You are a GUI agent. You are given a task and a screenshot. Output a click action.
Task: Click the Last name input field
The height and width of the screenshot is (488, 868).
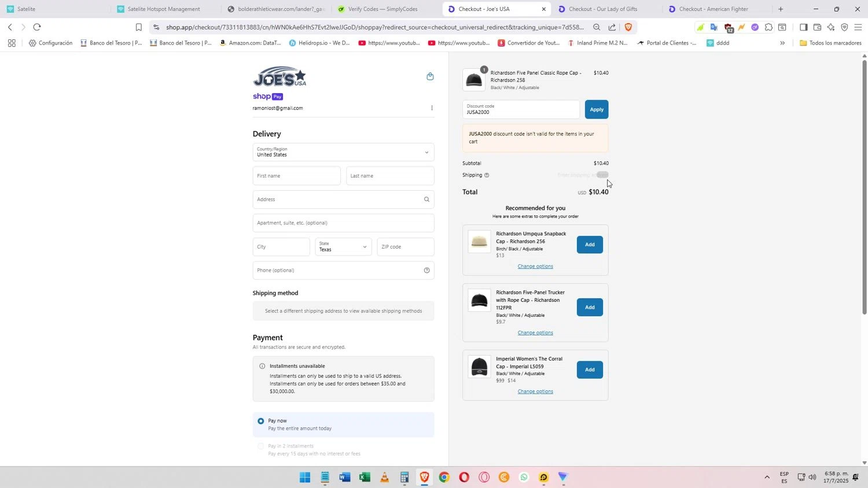(390, 176)
